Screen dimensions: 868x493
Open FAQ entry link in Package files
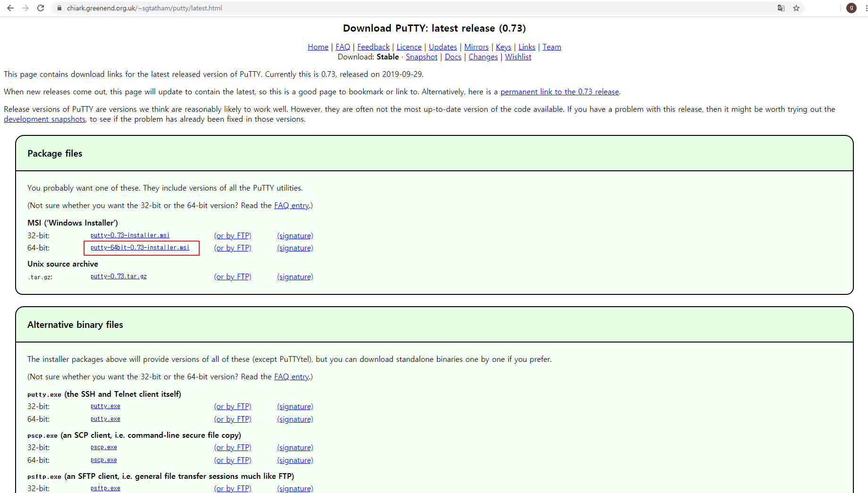[292, 205]
